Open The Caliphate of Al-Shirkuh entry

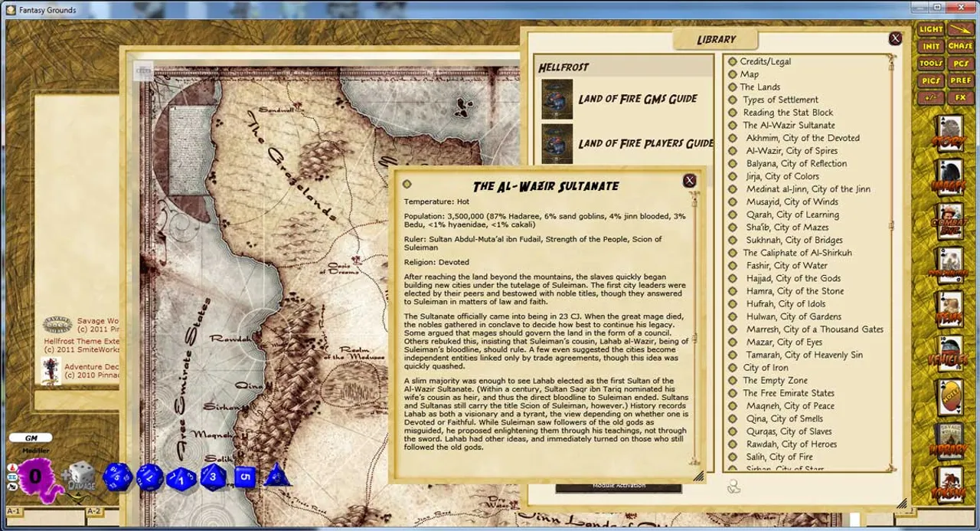point(797,253)
